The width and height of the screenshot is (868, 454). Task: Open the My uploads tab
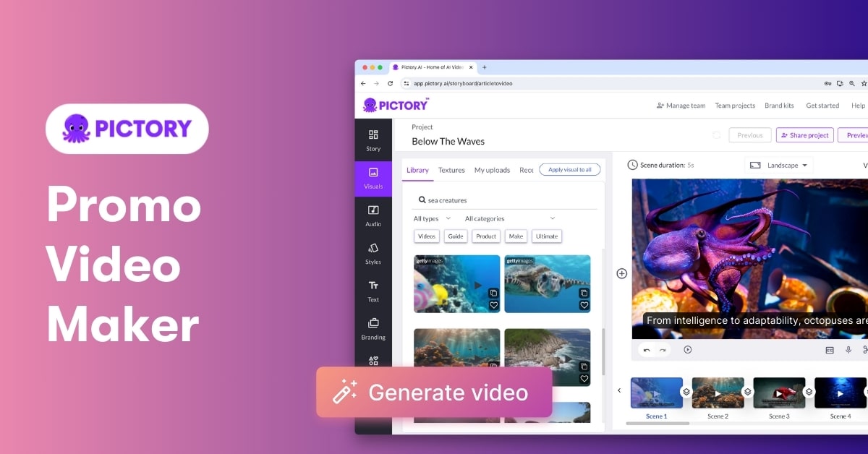tap(492, 170)
